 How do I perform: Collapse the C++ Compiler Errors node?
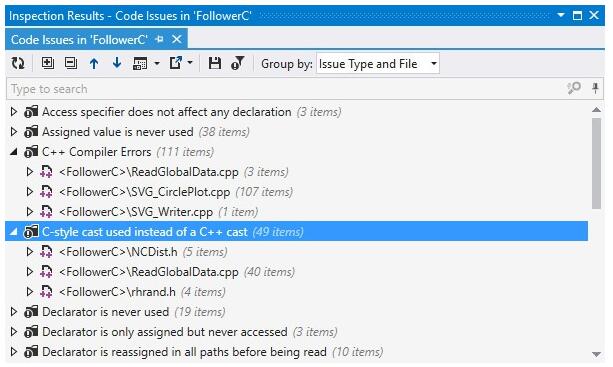[14, 152]
